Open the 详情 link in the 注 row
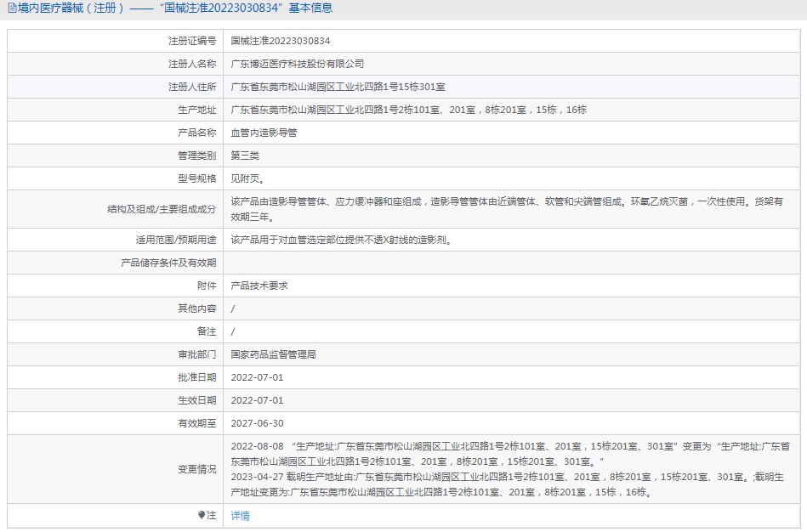807x532 pixels. pyautogui.click(x=240, y=516)
